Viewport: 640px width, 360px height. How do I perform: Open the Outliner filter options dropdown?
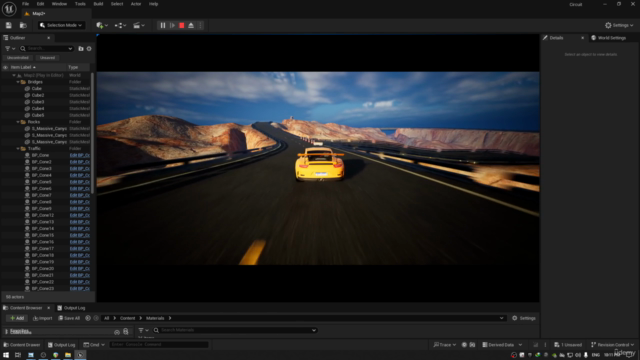click(x=10, y=49)
